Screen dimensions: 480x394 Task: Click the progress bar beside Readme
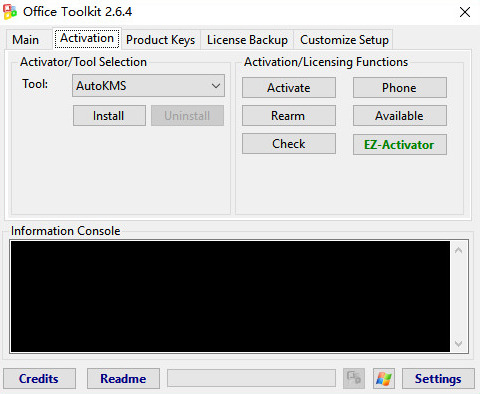(x=251, y=378)
